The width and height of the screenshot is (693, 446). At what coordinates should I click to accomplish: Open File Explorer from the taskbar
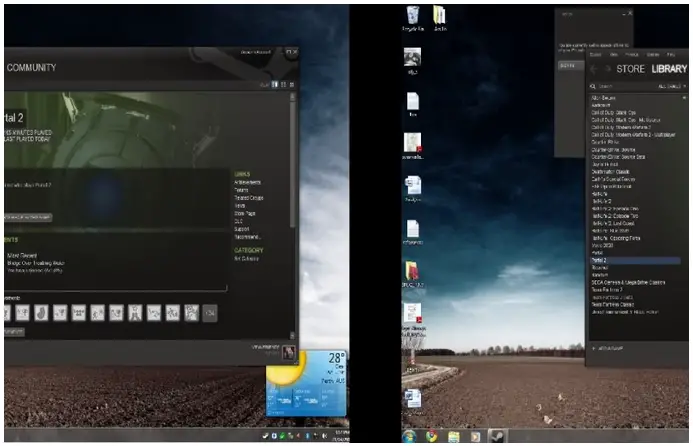click(x=454, y=437)
